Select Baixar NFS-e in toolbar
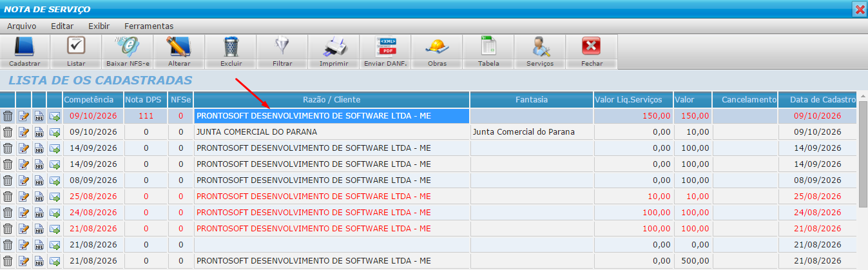 coord(128,52)
